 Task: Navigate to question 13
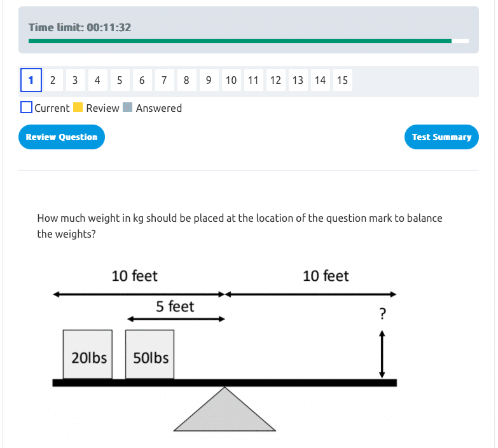[x=298, y=80]
